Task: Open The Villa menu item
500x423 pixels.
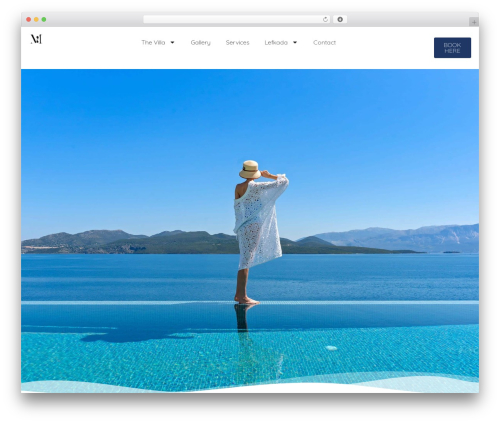Action: point(153,42)
